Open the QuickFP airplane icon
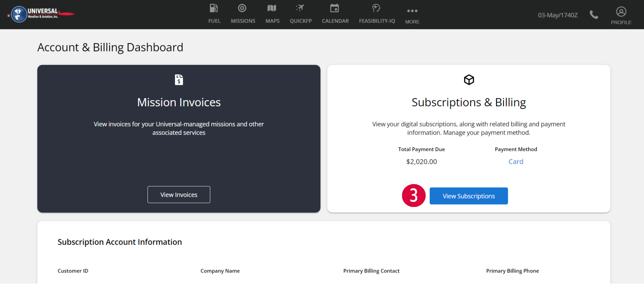 (x=300, y=8)
